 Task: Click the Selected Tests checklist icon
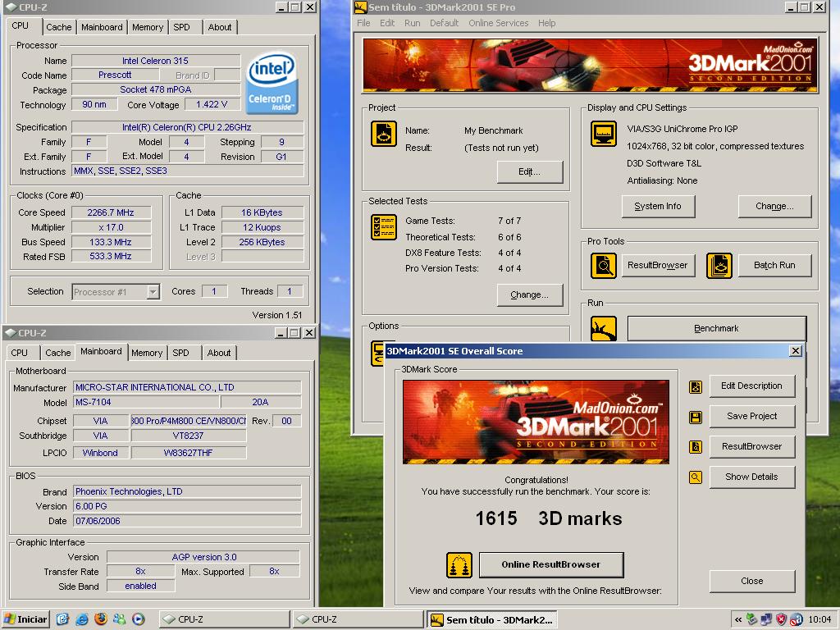(384, 227)
